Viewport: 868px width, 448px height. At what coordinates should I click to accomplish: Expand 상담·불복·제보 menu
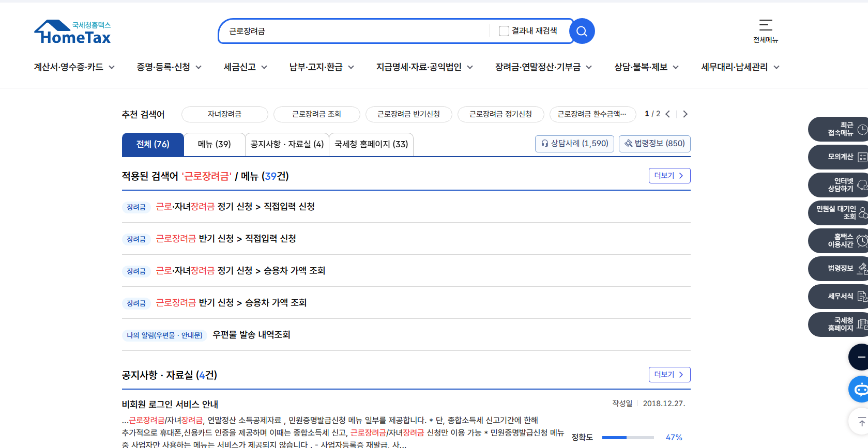[646, 67]
